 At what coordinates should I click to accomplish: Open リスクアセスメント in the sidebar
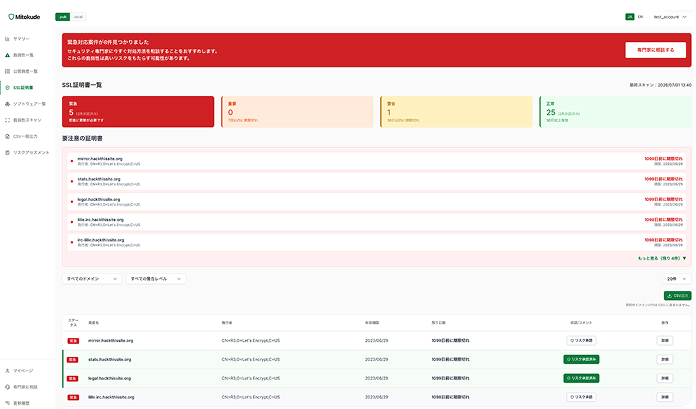click(31, 152)
